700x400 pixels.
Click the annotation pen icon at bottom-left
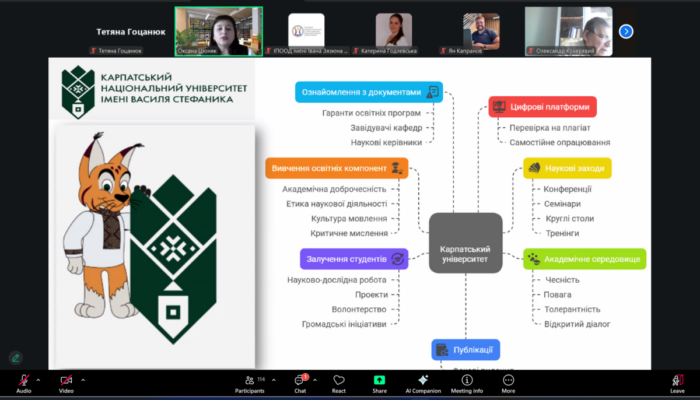16,357
